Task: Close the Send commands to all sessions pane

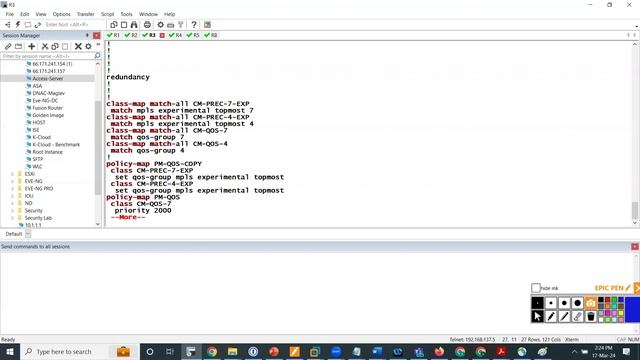Action: [635, 247]
